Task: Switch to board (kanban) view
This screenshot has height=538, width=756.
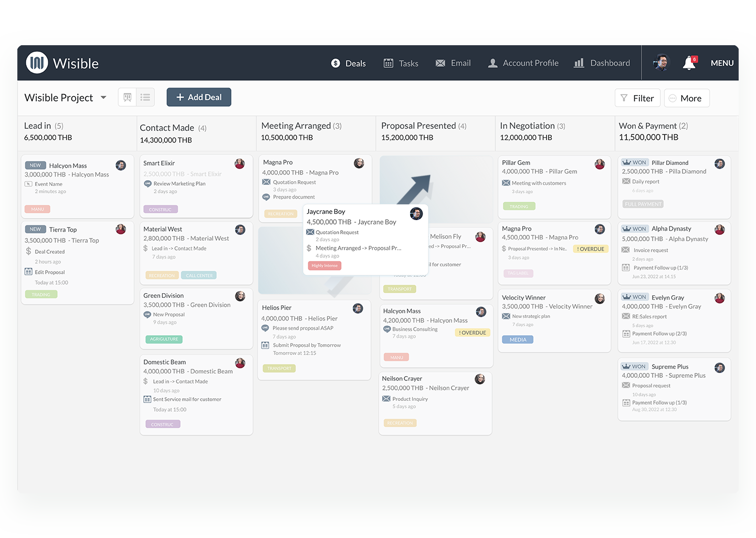Action: (x=128, y=97)
